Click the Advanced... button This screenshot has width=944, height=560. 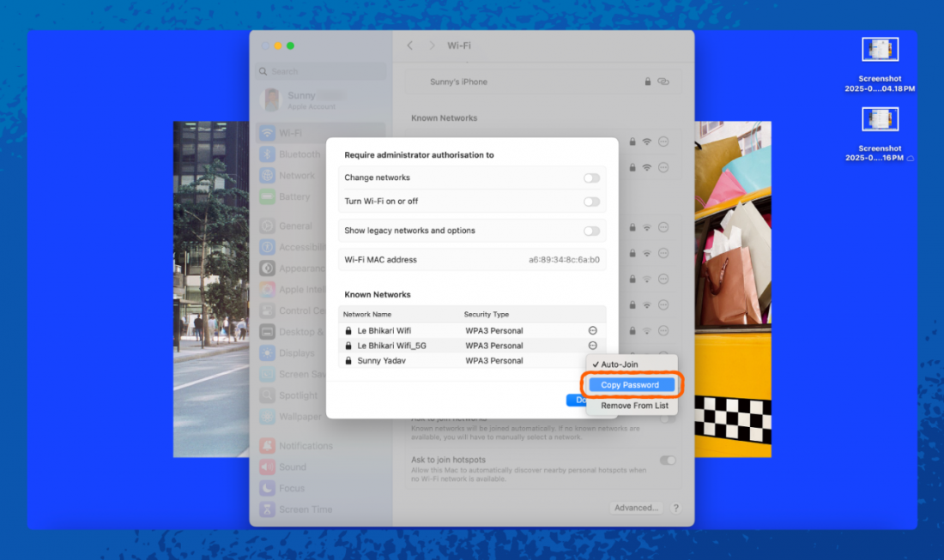[636, 508]
